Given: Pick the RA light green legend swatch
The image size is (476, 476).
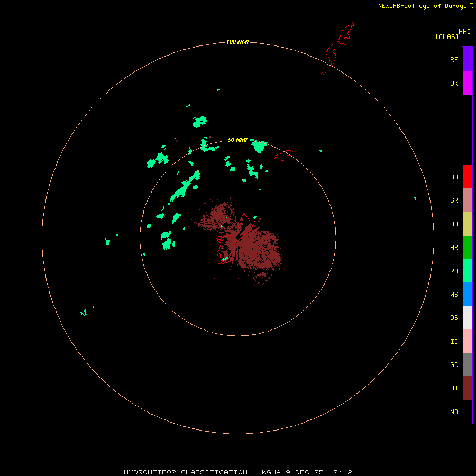Looking at the screenshot, I should pos(467,271).
